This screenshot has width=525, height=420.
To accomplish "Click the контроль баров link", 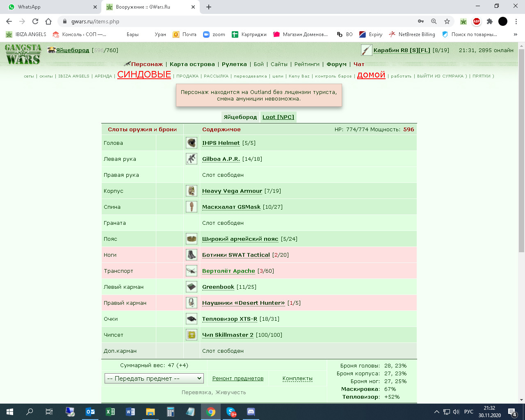I will click(x=333, y=76).
